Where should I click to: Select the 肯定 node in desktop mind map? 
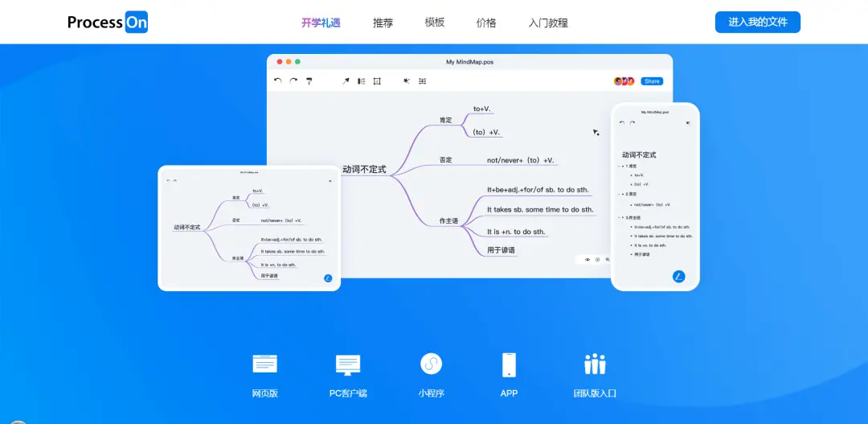[445, 120]
